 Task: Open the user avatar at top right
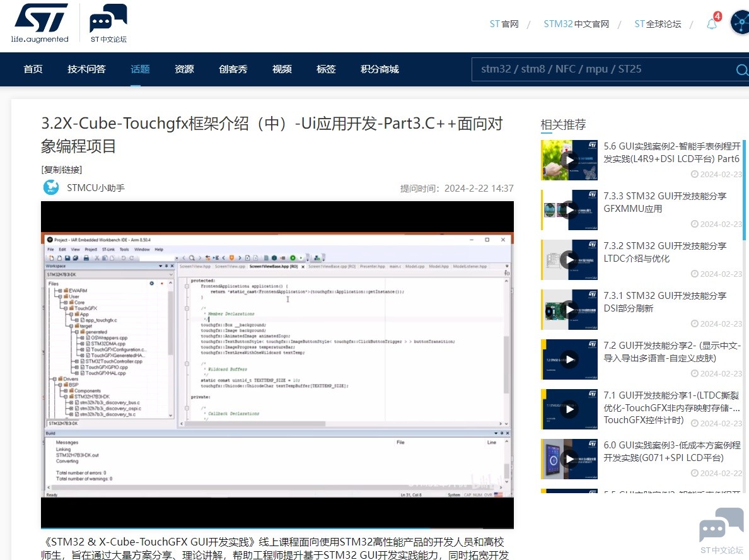coord(740,23)
